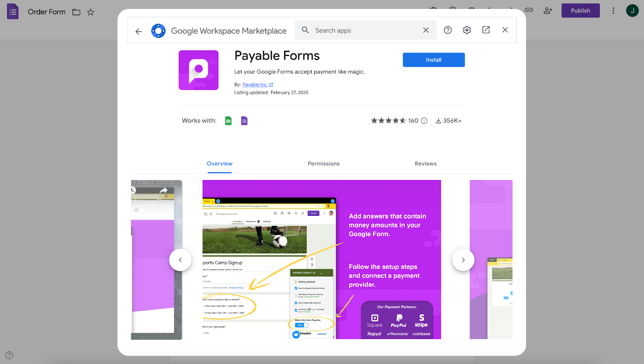Click the Google Forms home icon
Screen dimensions: 644x364
(13, 11)
